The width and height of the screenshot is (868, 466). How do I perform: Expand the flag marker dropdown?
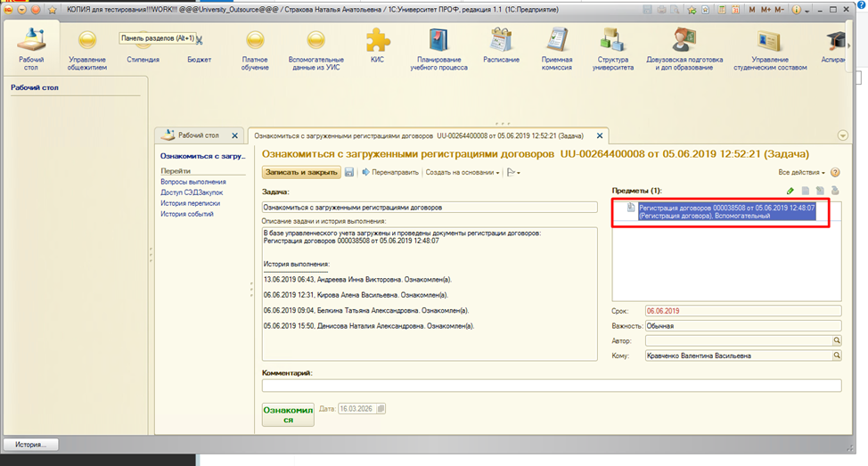(x=513, y=172)
